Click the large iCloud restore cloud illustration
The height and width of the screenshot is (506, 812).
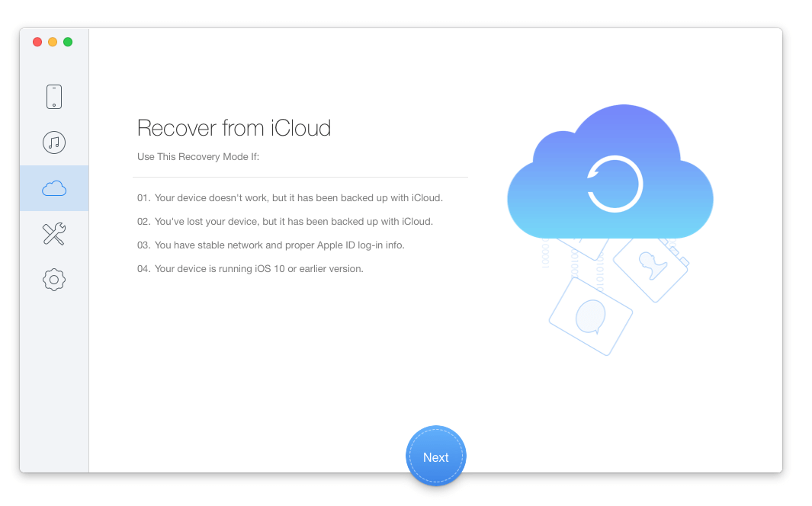(610, 173)
